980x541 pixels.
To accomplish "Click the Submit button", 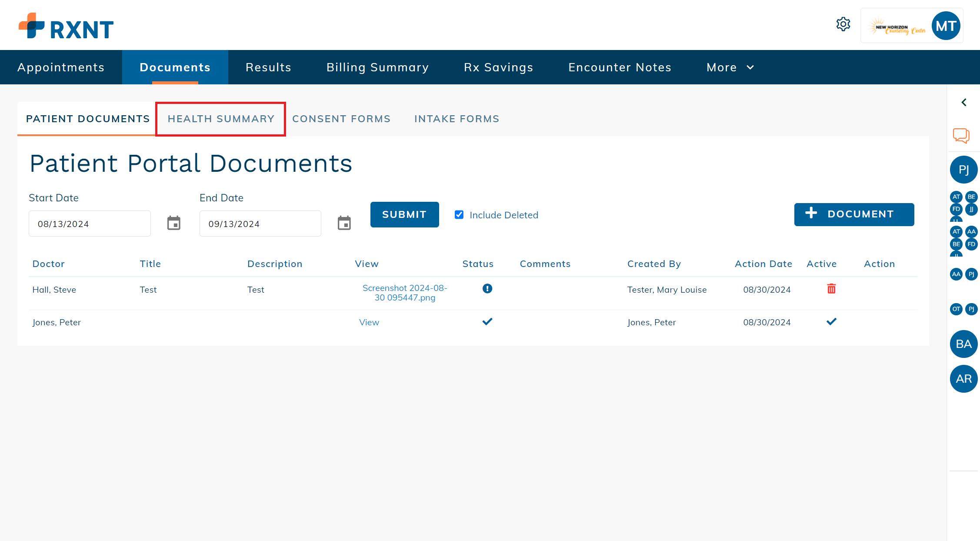I will [x=404, y=214].
